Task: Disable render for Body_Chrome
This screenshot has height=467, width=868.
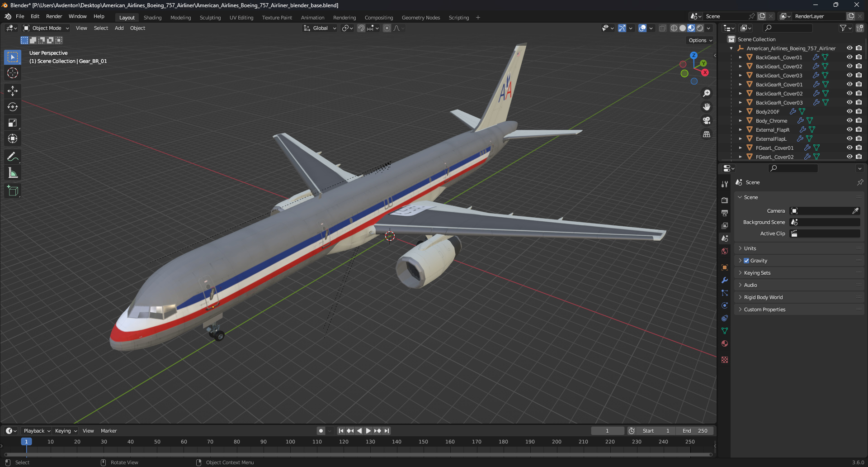Action: [859, 121]
